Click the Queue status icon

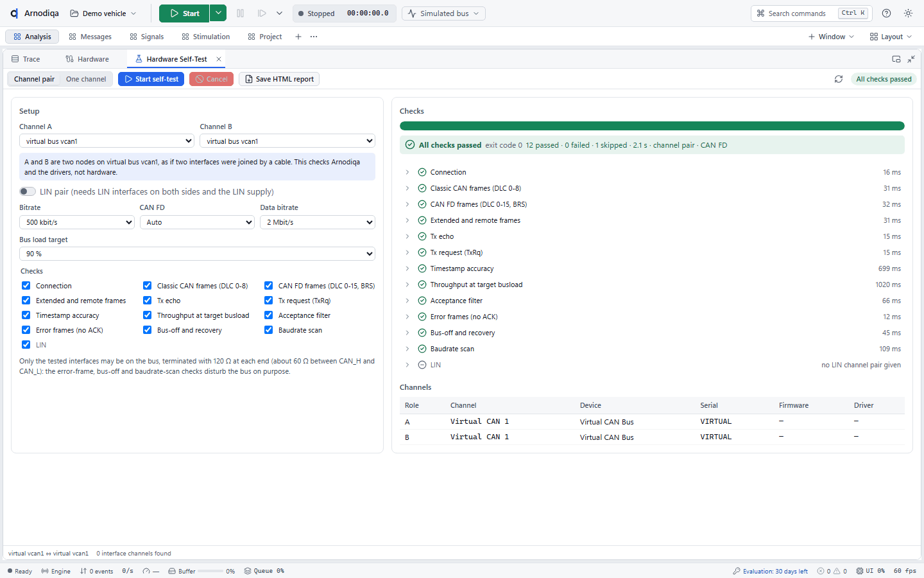[248, 571]
